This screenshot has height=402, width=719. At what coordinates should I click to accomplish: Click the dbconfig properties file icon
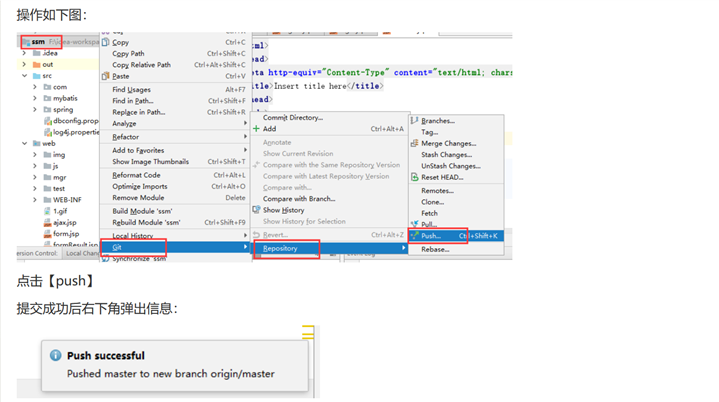(x=48, y=121)
